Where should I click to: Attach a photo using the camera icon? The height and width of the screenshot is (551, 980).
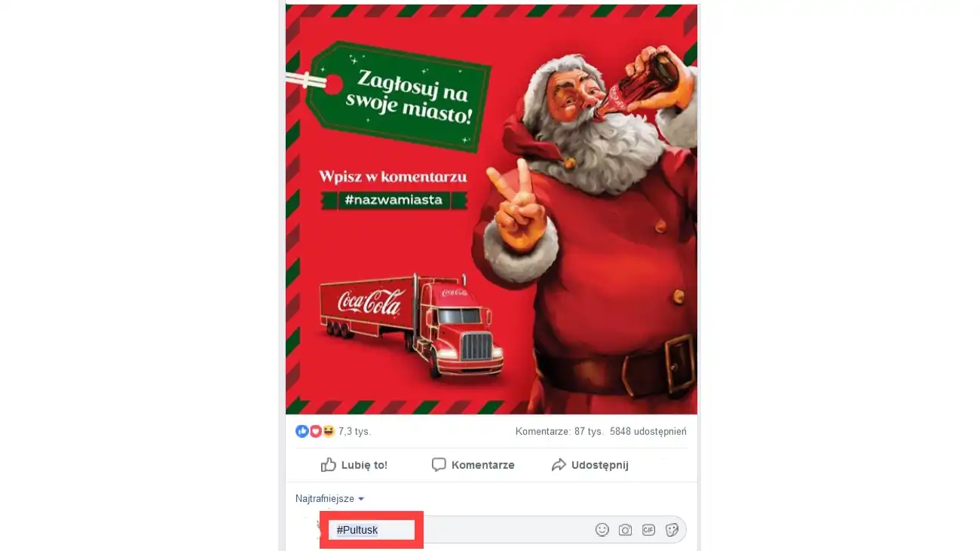(x=625, y=530)
